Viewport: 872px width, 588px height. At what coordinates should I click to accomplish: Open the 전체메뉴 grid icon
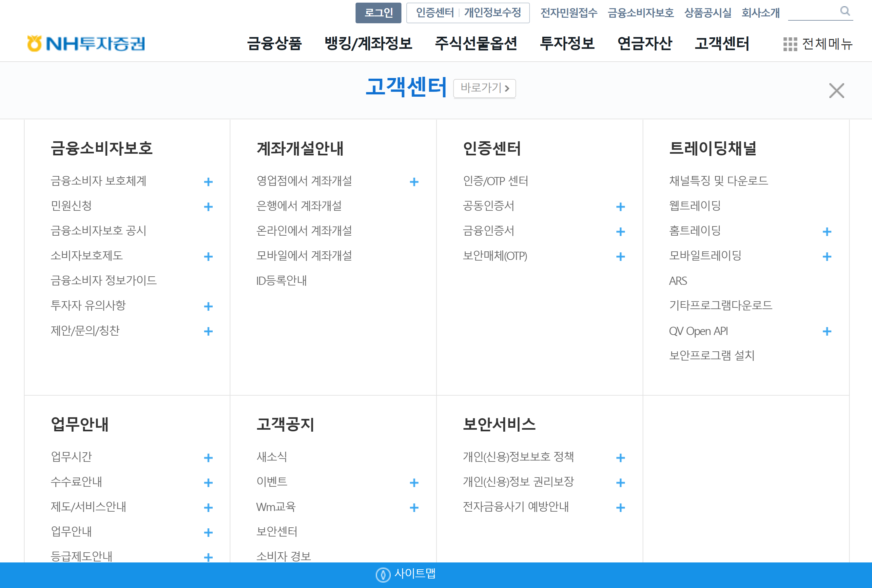click(x=790, y=44)
